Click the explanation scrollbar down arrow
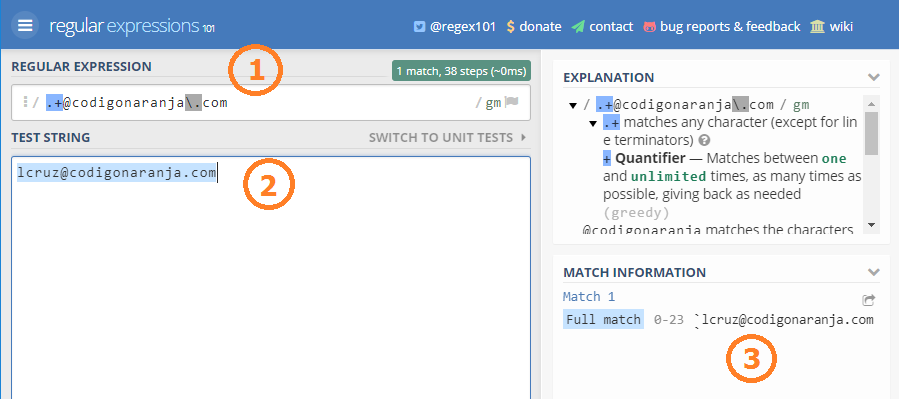 click(x=871, y=225)
